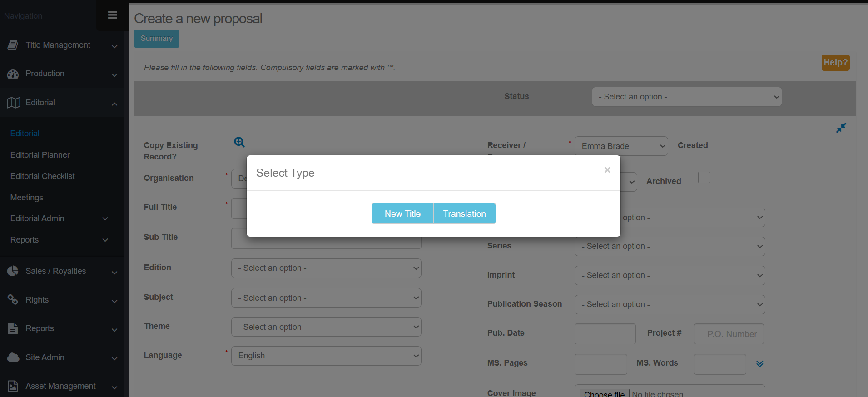Screen dimensions: 868x397
Task: Open the Publication Season dropdown
Action: tap(670, 304)
